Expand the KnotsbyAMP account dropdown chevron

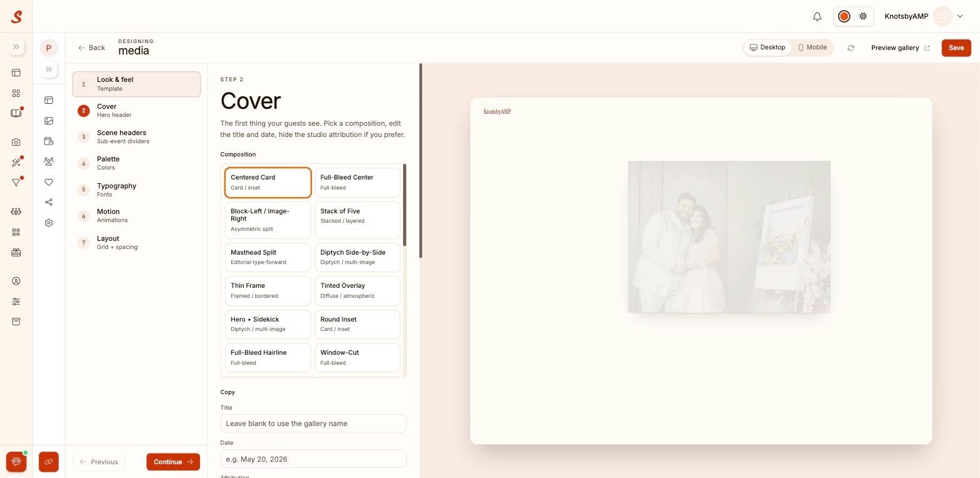pos(961,16)
